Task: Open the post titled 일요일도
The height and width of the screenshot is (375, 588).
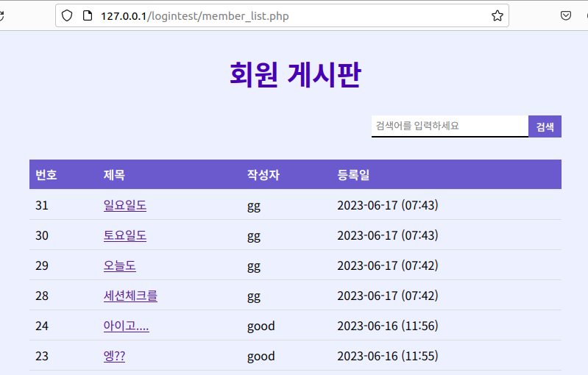Action: click(125, 205)
